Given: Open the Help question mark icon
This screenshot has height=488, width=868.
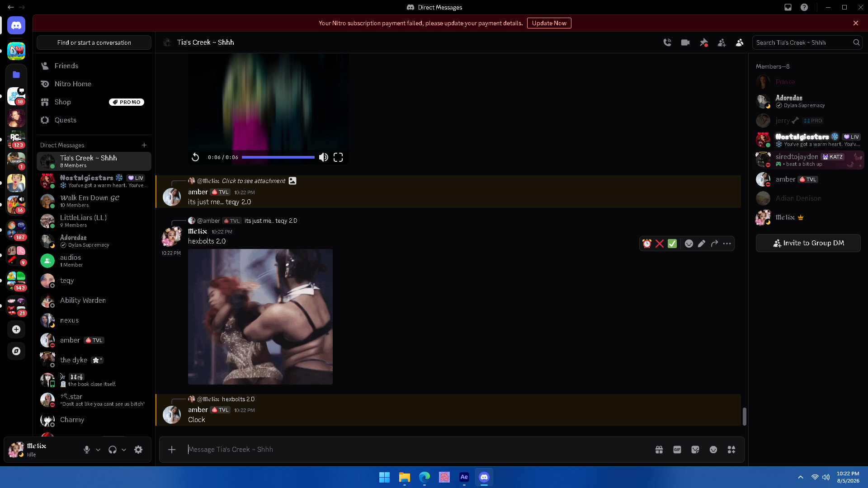Looking at the screenshot, I should (x=804, y=7).
